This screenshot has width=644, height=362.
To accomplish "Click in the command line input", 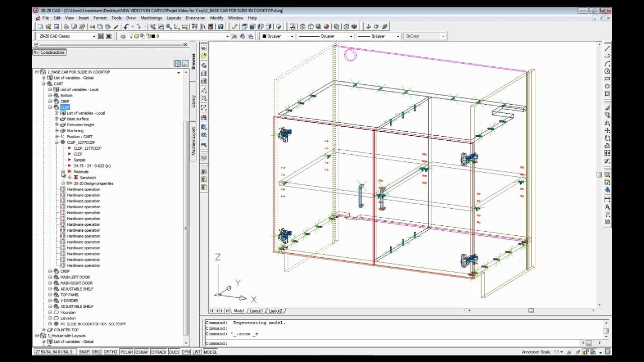I will [x=403, y=343].
